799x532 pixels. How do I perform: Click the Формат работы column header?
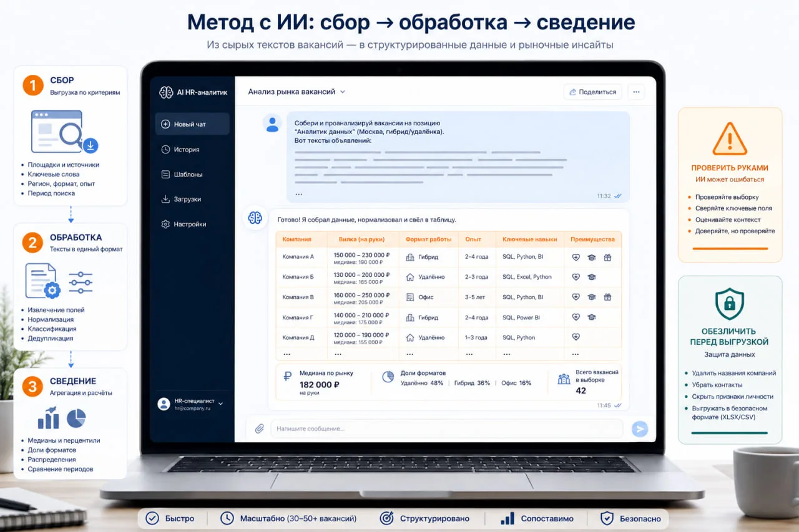pyautogui.click(x=428, y=239)
